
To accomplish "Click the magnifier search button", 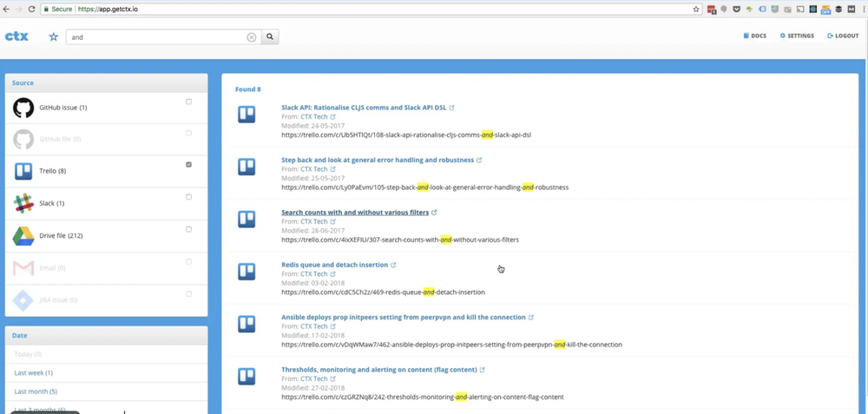I will coord(270,37).
